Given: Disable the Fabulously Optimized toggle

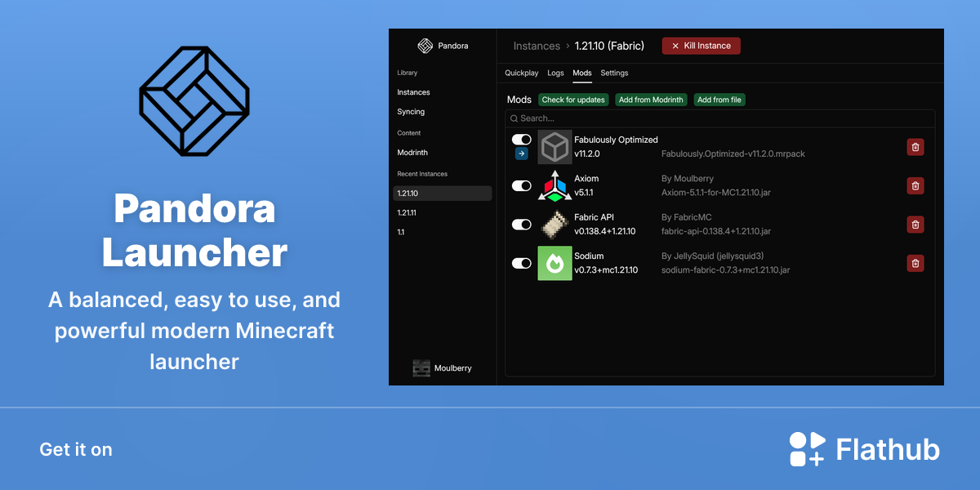Looking at the screenshot, I should (x=521, y=140).
